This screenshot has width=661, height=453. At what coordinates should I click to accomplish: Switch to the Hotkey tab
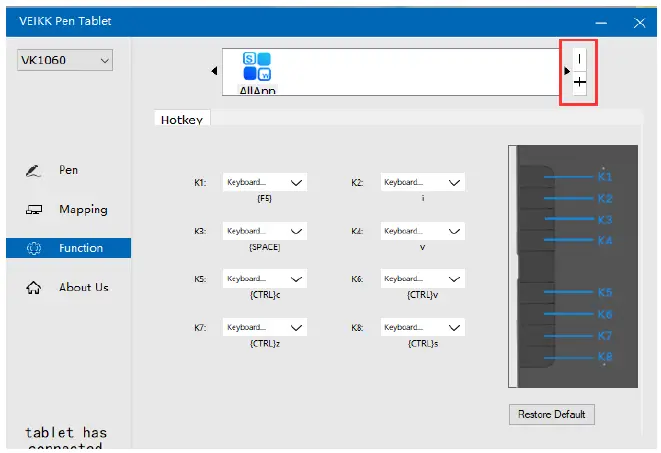pyautogui.click(x=182, y=118)
